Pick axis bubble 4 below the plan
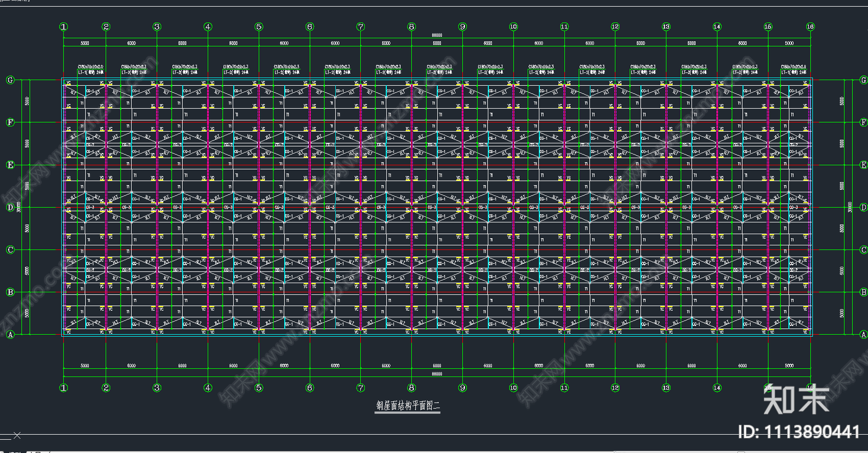868x453 pixels. tap(208, 388)
